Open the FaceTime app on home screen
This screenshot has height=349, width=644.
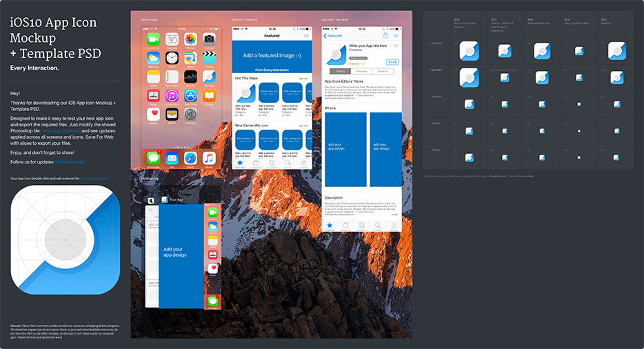(153, 39)
